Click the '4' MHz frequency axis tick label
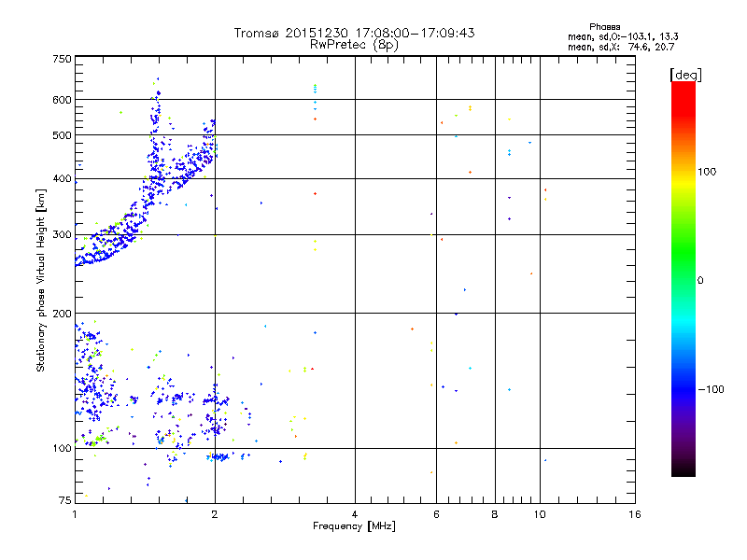 [x=355, y=514]
